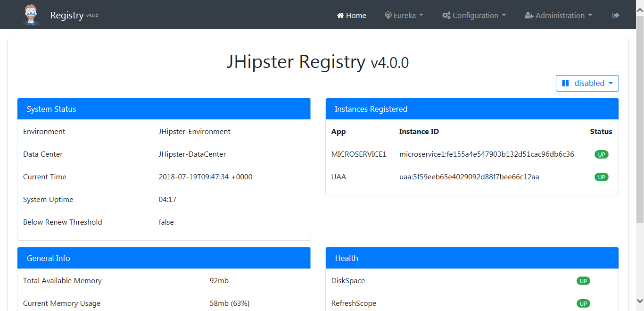Click the Total Available Memory label
Image resolution: width=644 pixels, height=311 pixels.
(62, 281)
